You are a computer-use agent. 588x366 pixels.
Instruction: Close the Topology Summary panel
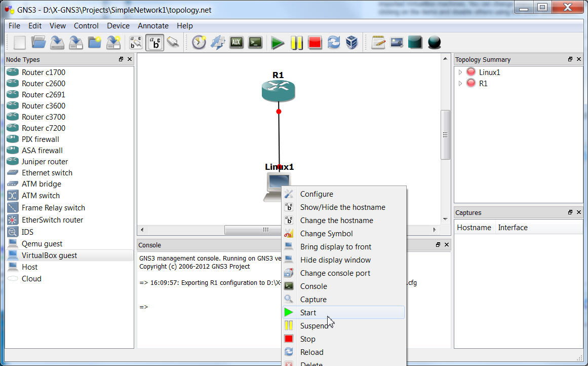578,59
